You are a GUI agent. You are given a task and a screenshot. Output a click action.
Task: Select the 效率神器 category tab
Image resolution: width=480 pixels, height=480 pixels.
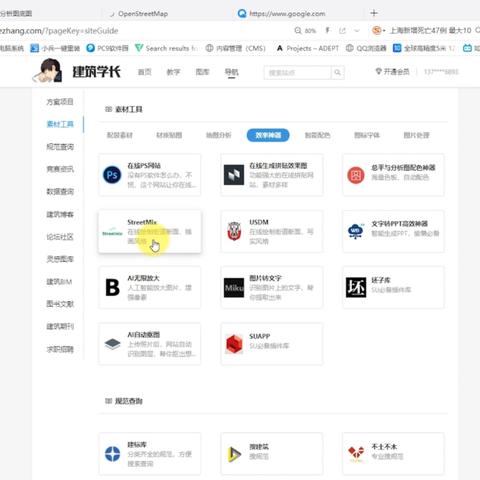(x=268, y=135)
